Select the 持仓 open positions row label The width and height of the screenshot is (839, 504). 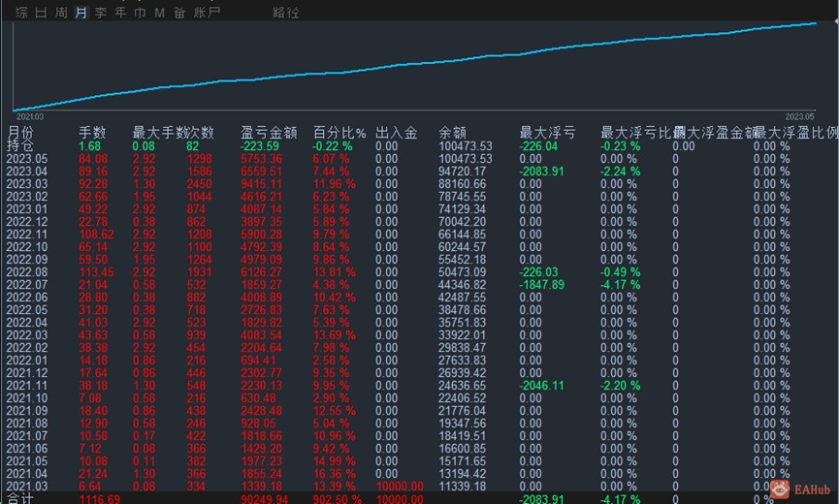(20, 145)
